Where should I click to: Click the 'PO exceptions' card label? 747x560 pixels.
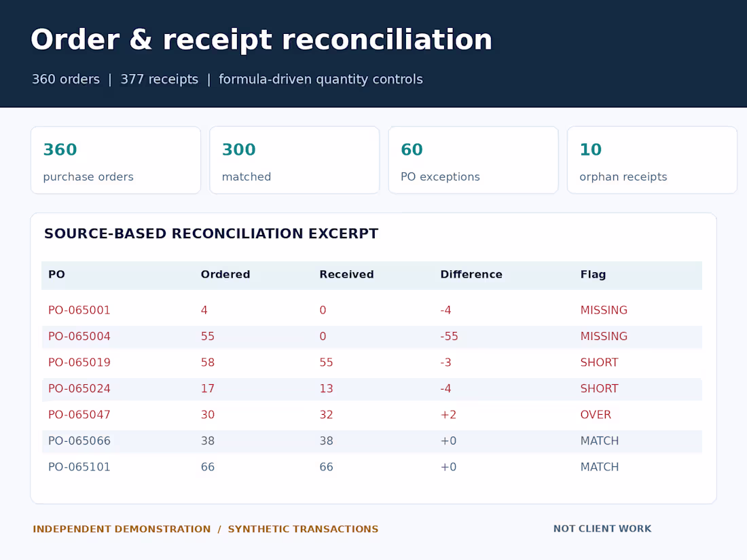(x=440, y=176)
